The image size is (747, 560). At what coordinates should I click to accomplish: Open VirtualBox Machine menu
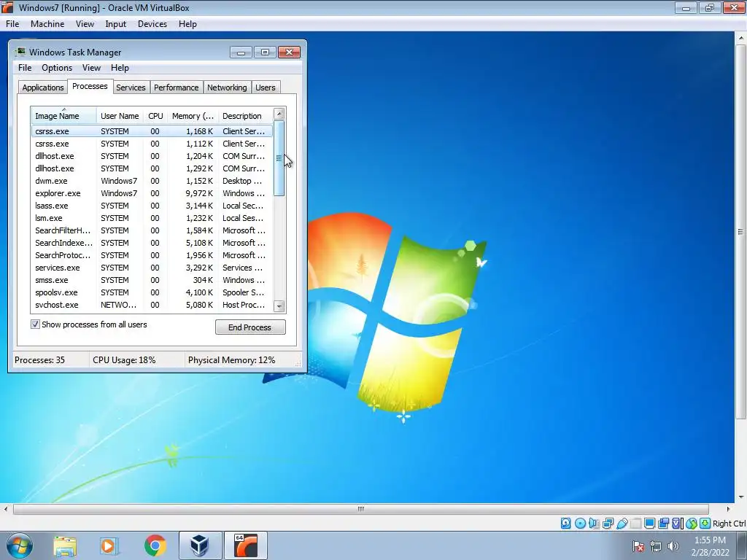click(x=47, y=24)
